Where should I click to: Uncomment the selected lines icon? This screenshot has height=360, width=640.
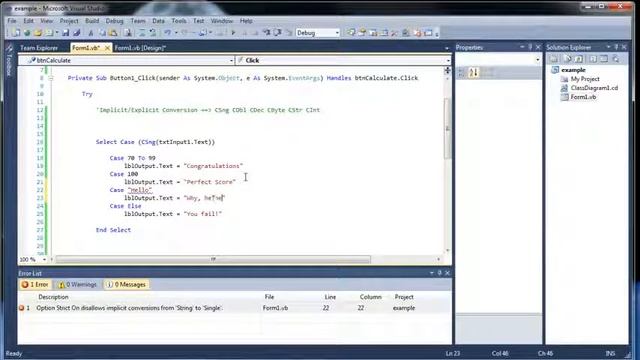tap(153, 33)
